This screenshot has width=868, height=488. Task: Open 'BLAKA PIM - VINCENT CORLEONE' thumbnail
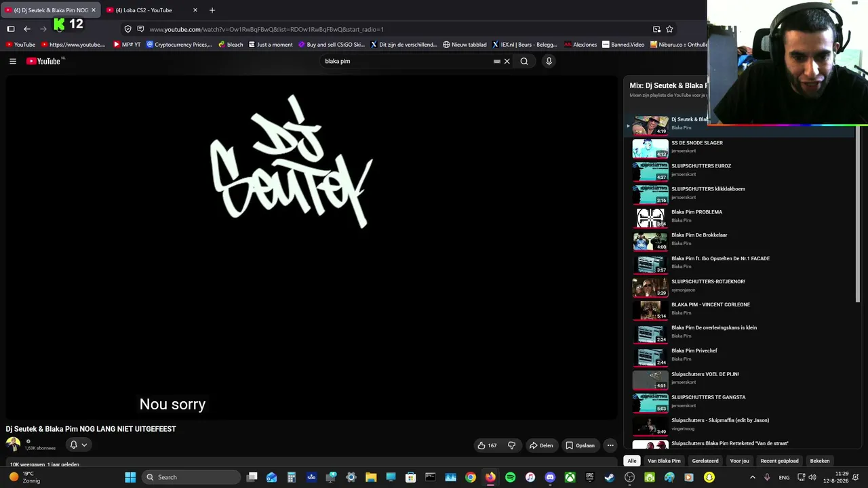[650, 310]
